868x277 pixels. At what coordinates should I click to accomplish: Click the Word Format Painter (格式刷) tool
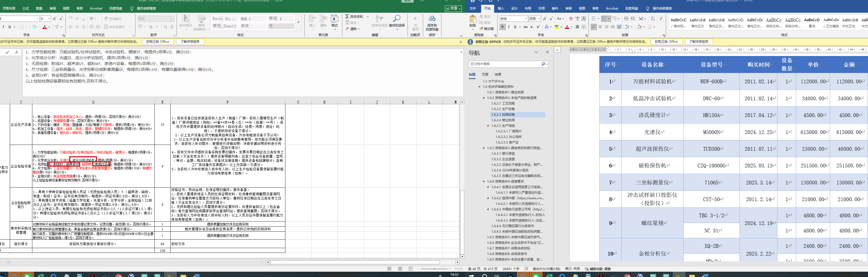486,29
